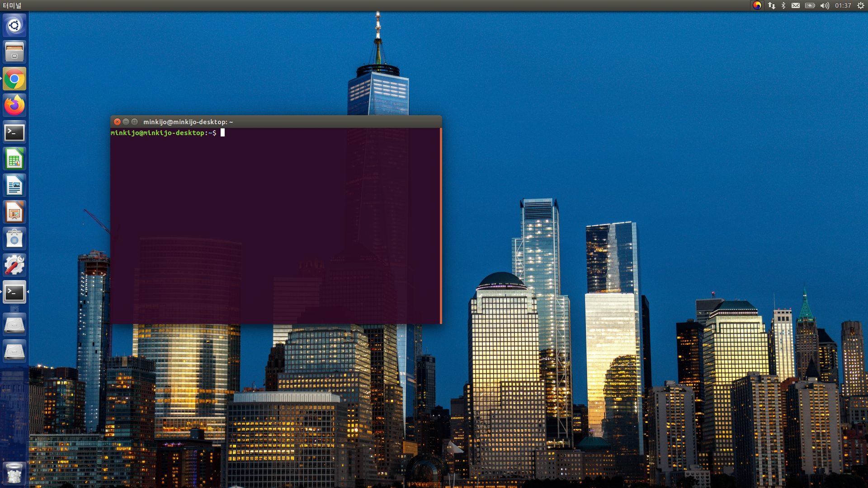Screen dimensions: 868x488
Task: Open the mail messaging indicator menu
Action: 796,5
